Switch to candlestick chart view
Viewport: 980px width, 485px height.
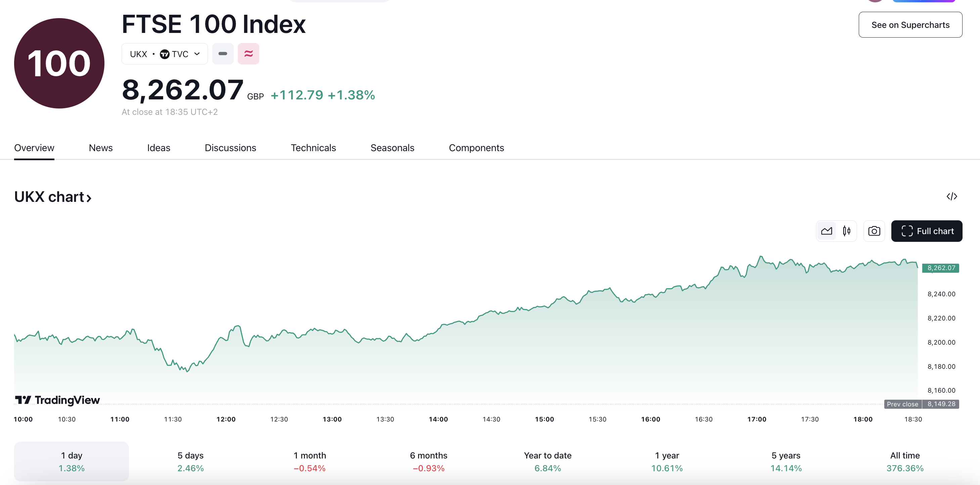(847, 230)
